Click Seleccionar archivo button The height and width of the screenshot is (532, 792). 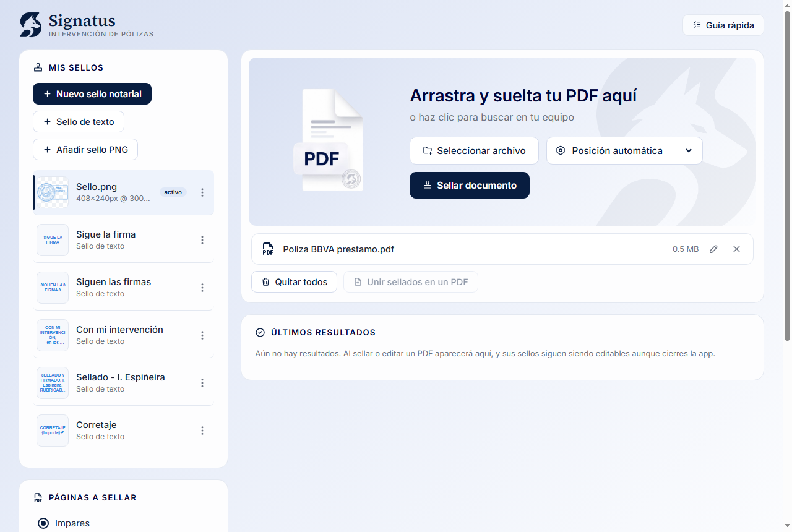point(474,151)
